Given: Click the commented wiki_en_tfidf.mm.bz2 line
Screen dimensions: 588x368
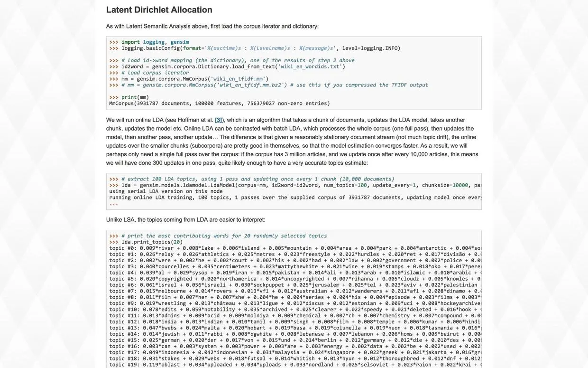Looking at the screenshot, I should (x=268, y=85).
